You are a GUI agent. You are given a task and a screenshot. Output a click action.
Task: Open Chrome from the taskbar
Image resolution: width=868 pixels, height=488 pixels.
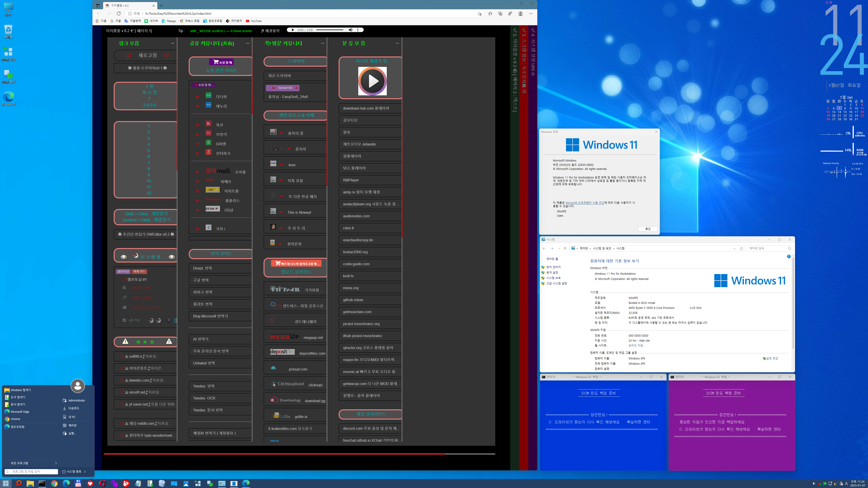point(54,483)
